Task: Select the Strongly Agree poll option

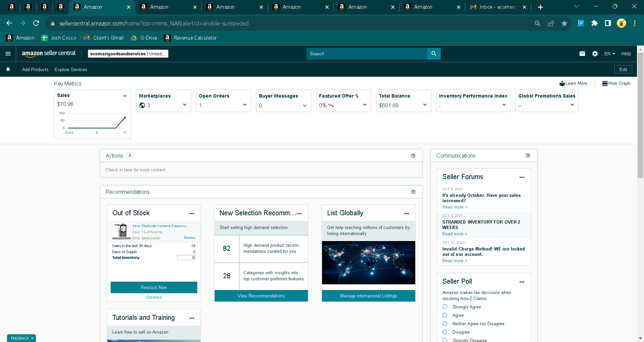Action: 445,307
